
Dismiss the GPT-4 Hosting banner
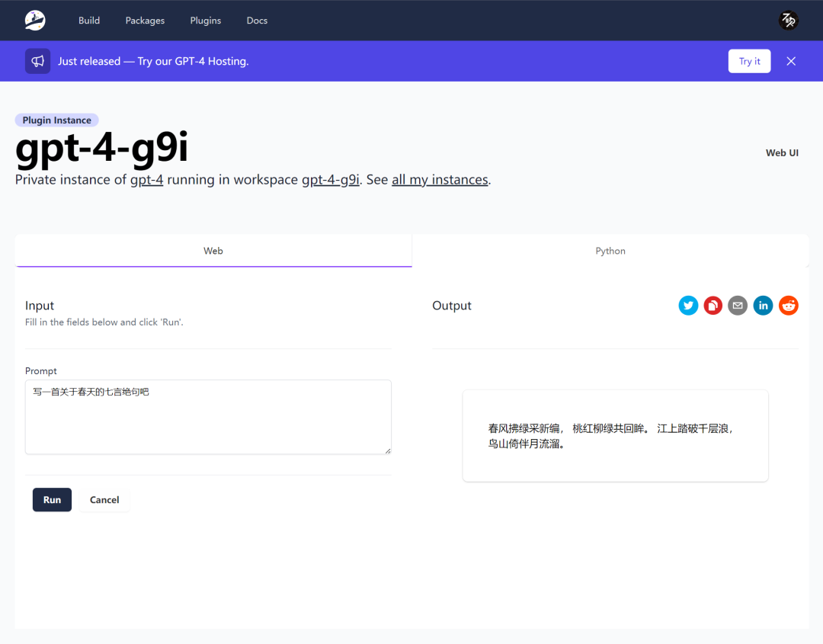coord(791,61)
